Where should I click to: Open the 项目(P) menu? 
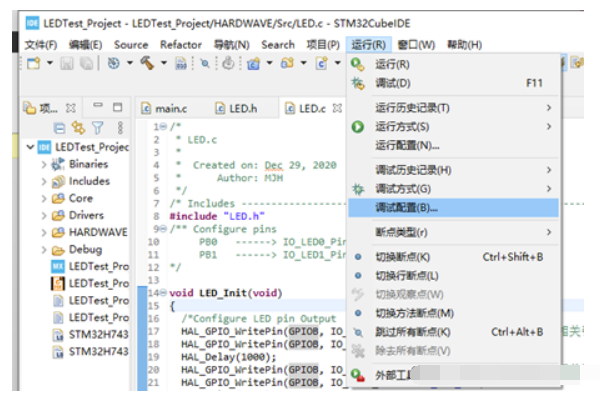click(323, 45)
